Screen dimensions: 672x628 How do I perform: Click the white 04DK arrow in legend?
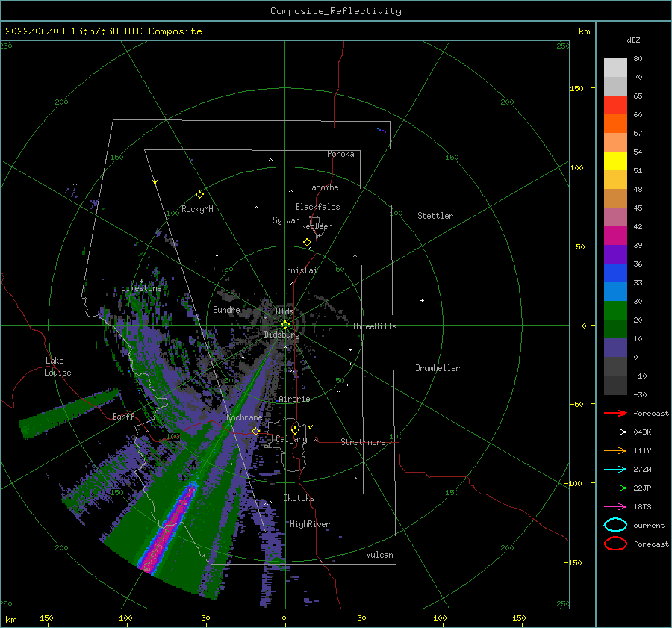(615, 432)
